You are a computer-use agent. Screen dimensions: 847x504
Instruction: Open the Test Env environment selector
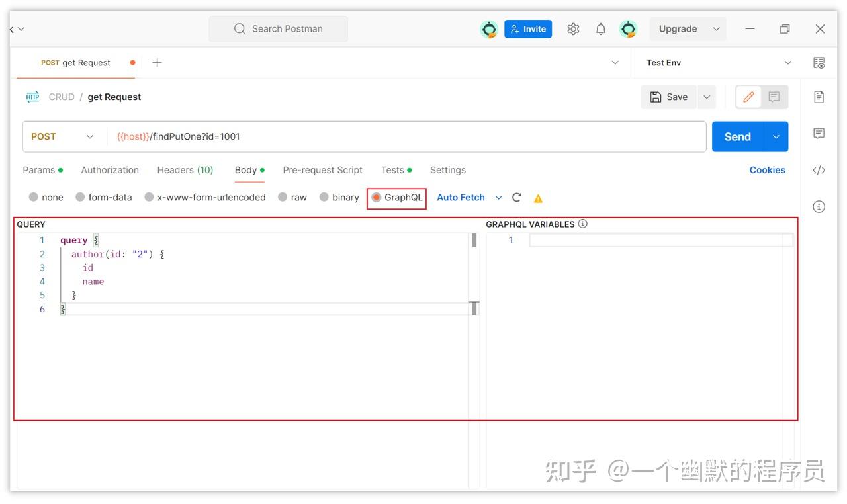(715, 62)
